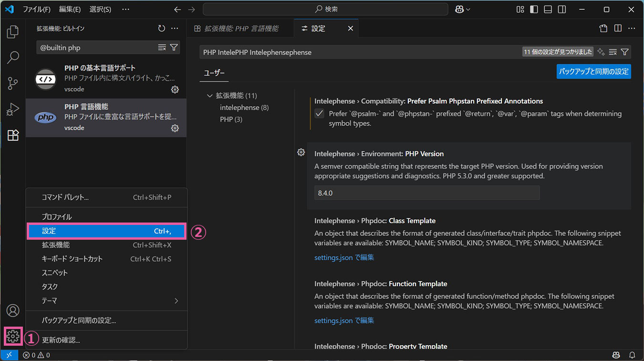This screenshot has height=361, width=644.
Task: Open the 選択(S) menu
Action: click(100, 10)
